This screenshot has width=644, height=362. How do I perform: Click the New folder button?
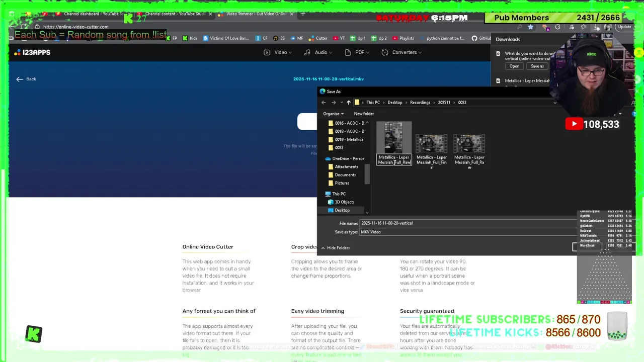pyautogui.click(x=364, y=114)
